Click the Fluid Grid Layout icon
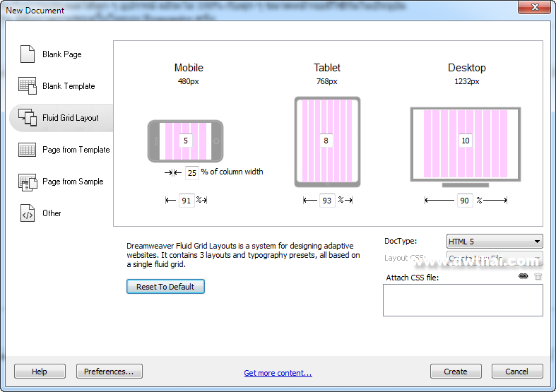The height and width of the screenshot is (392, 556). (x=28, y=118)
